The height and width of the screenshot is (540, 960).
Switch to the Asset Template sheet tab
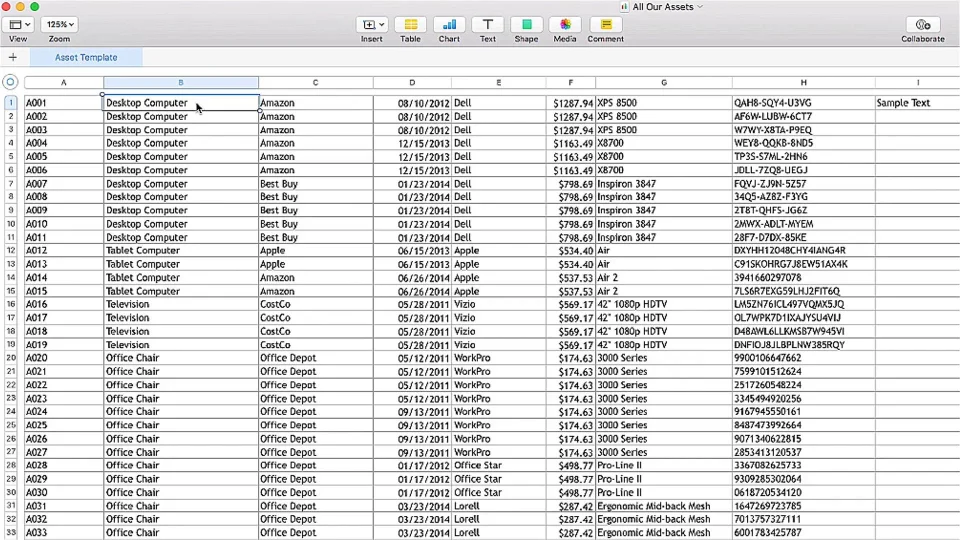[86, 58]
